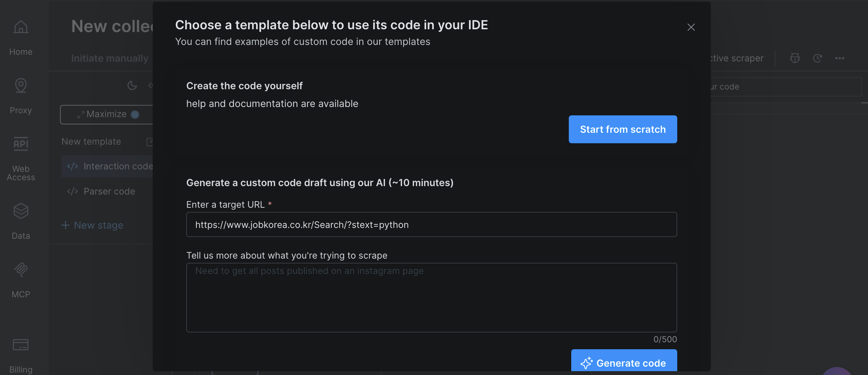Open the debug bug icon near active scraper
This screenshot has height=375, width=868.
[x=795, y=58]
